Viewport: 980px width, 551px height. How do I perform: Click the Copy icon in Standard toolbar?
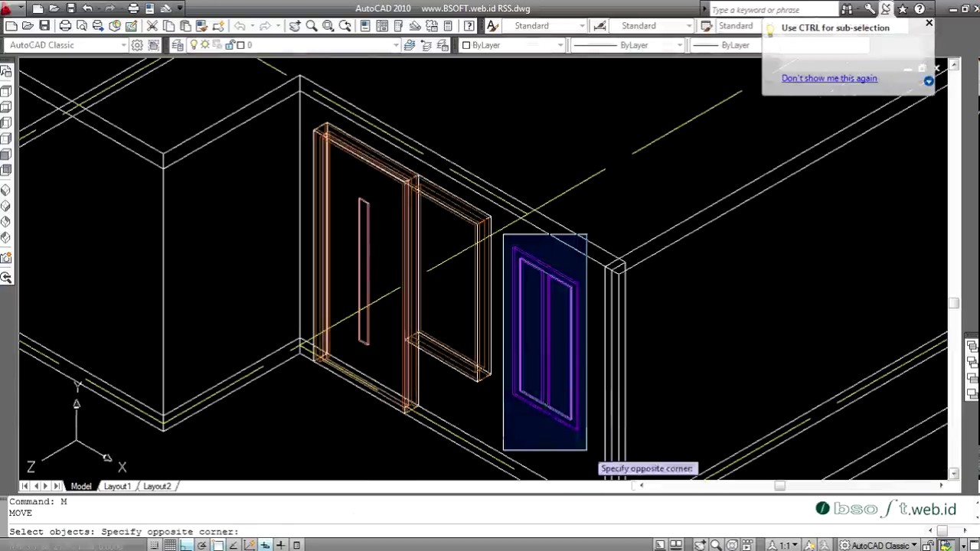(x=168, y=26)
